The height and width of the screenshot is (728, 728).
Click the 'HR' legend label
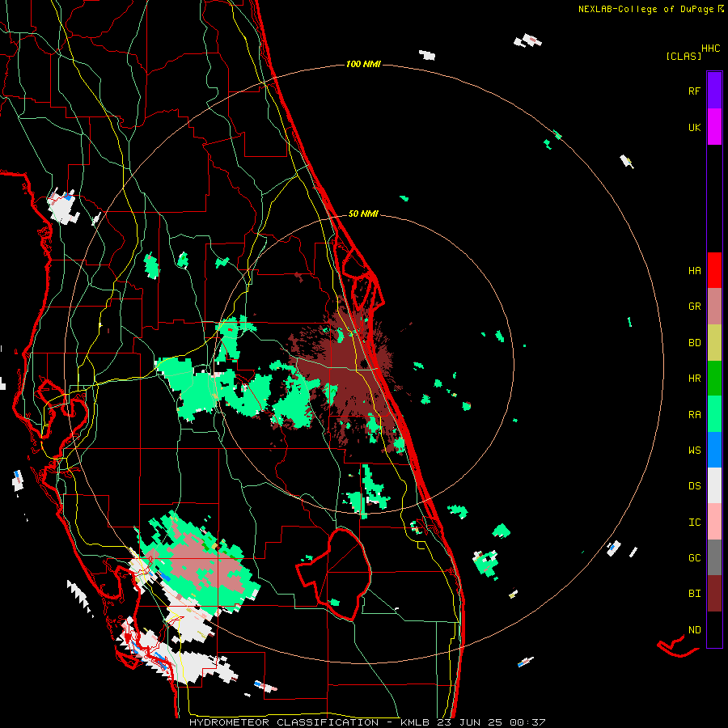click(694, 379)
